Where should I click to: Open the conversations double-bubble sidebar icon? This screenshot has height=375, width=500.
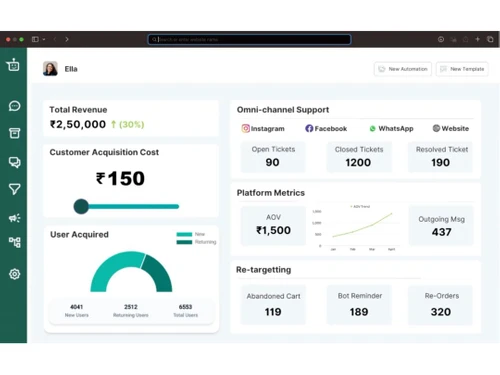[14, 162]
